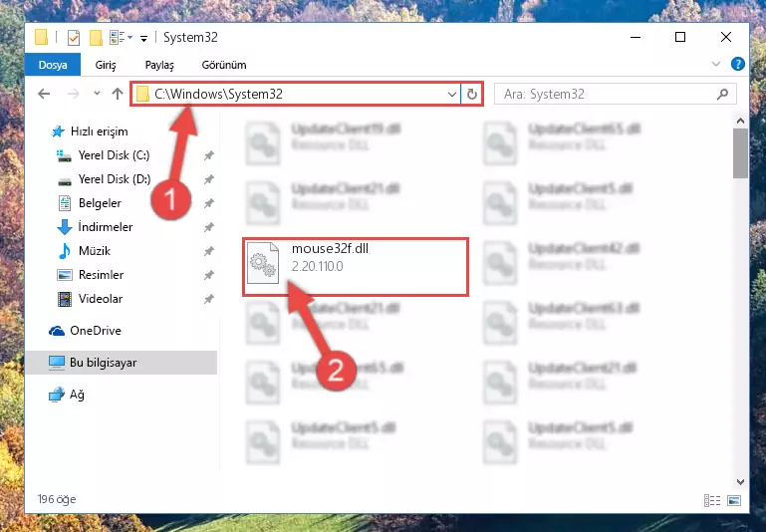
Task: Click the view layout quick access icon
Action: [x=121, y=37]
